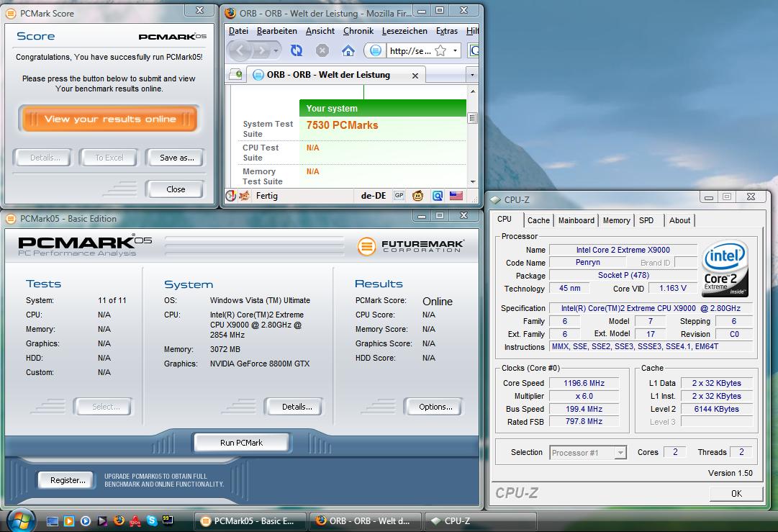Click Run PCMark button

click(x=241, y=443)
